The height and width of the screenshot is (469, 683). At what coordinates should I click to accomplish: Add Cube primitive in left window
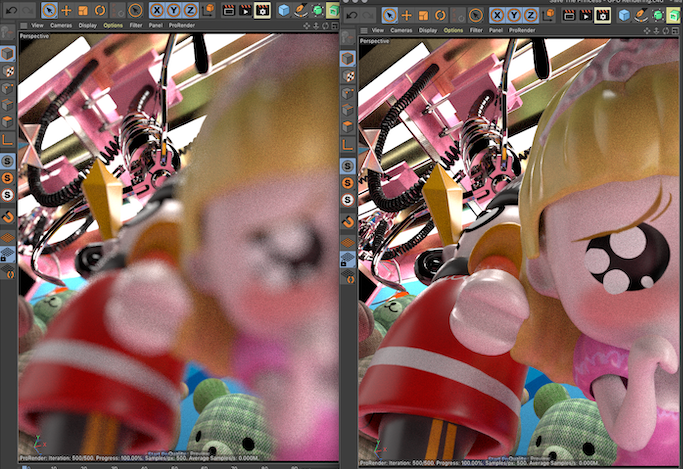pyautogui.click(x=284, y=10)
